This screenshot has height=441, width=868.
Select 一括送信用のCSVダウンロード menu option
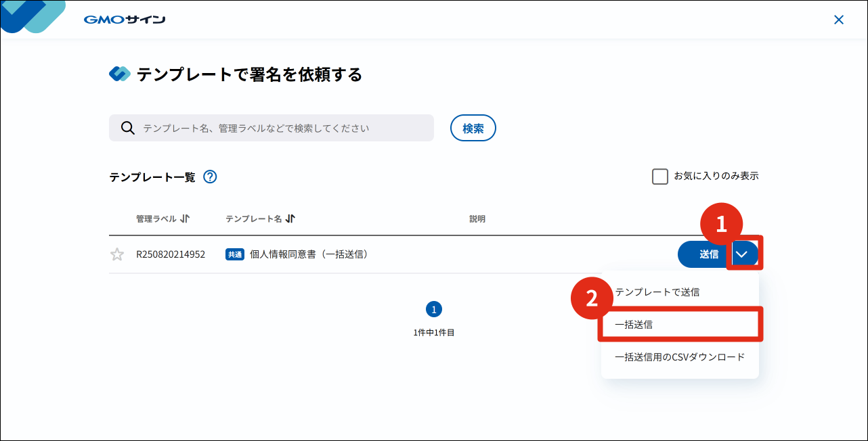point(680,356)
